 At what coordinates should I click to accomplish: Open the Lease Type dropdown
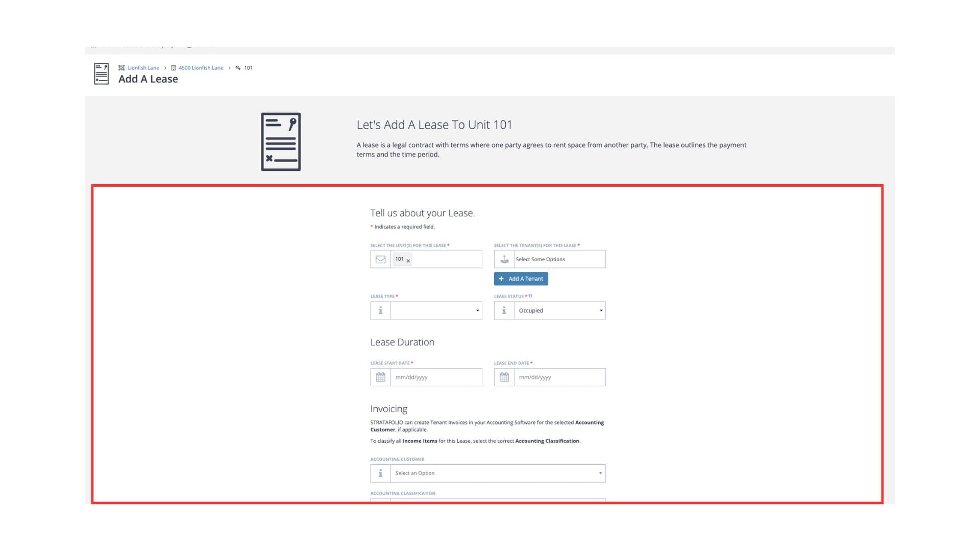(x=436, y=310)
